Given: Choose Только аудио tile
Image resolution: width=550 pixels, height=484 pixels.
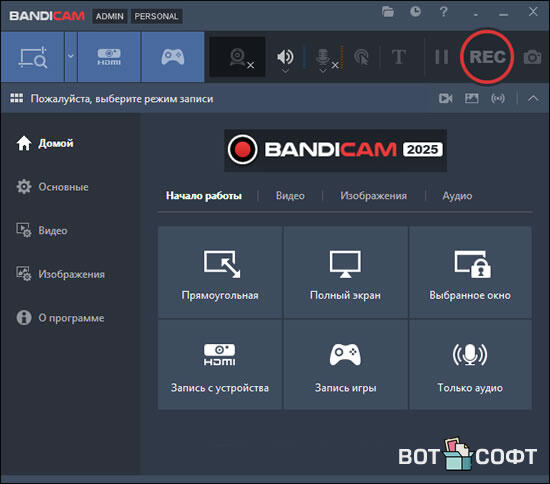Looking at the screenshot, I should [470, 364].
